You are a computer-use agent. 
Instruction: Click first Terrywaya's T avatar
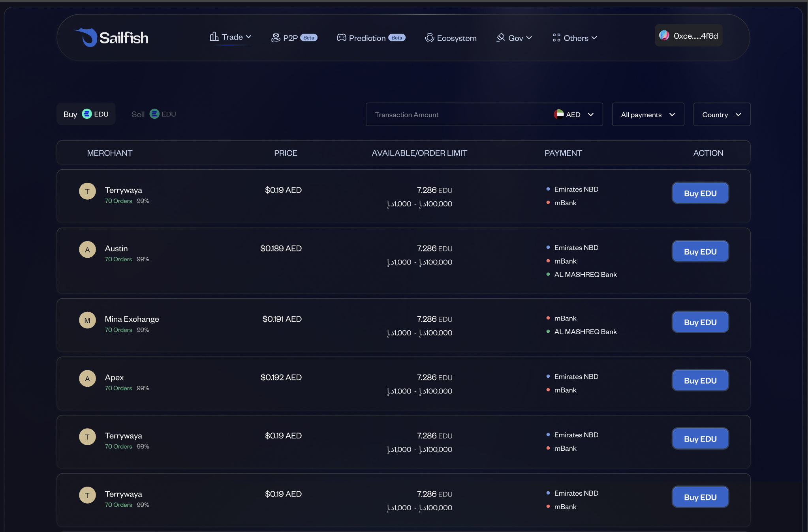click(x=87, y=191)
